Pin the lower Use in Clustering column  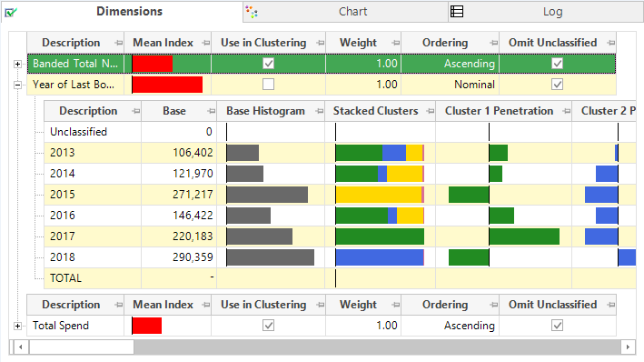coord(321,305)
